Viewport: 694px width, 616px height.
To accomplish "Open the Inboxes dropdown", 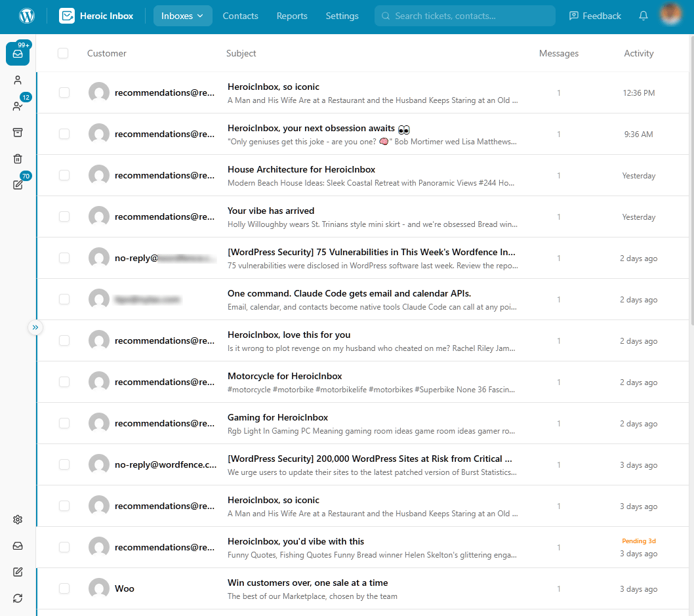I will click(183, 16).
